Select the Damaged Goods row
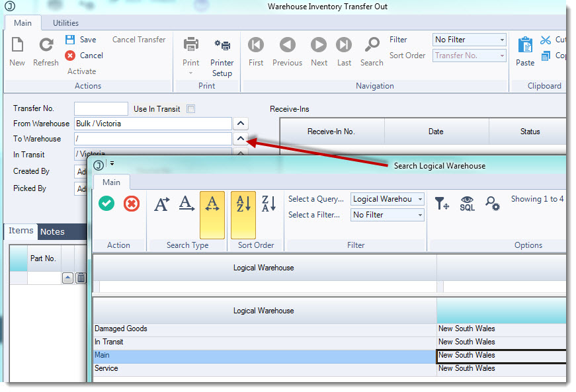The width and height of the screenshot is (576, 392). [x=265, y=329]
